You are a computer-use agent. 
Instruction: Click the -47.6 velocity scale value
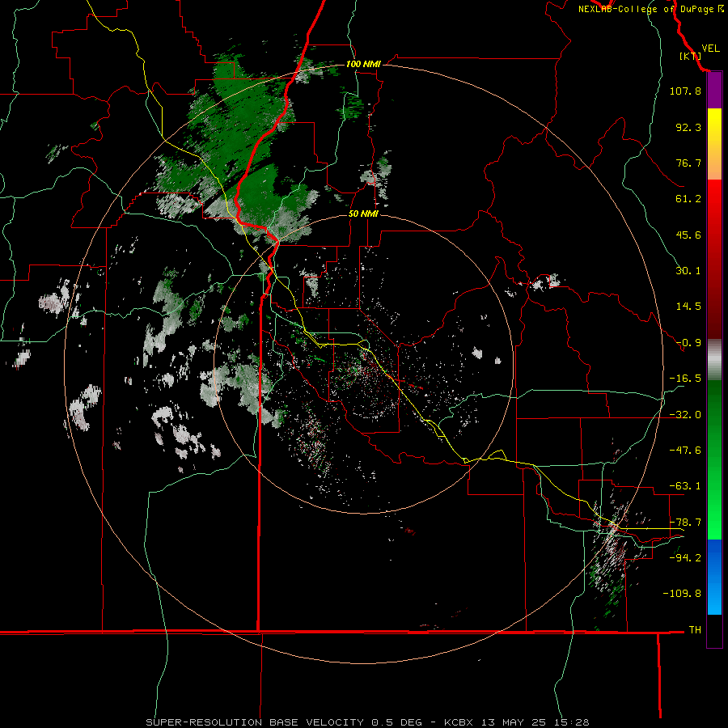(x=685, y=451)
